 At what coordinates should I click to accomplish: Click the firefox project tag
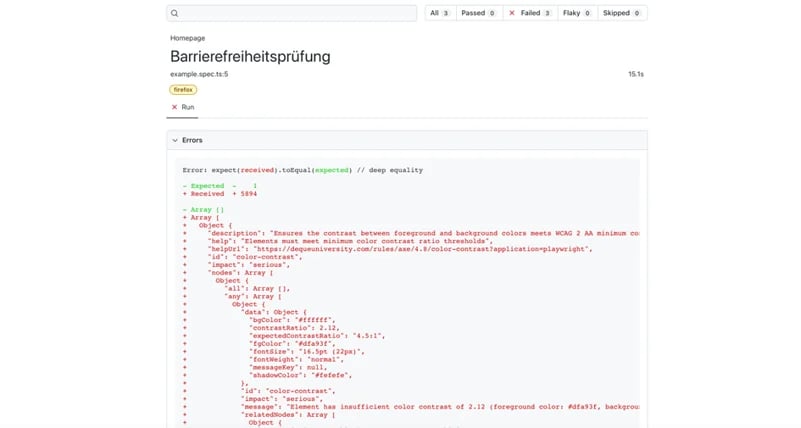click(183, 89)
